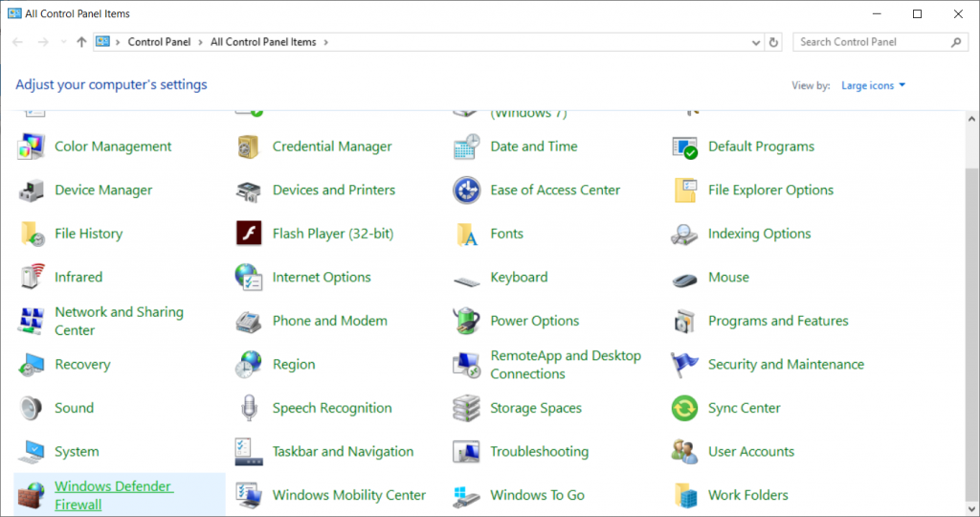Open the Windows To Go link
The height and width of the screenshot is (517, 980).
point(538,495)
